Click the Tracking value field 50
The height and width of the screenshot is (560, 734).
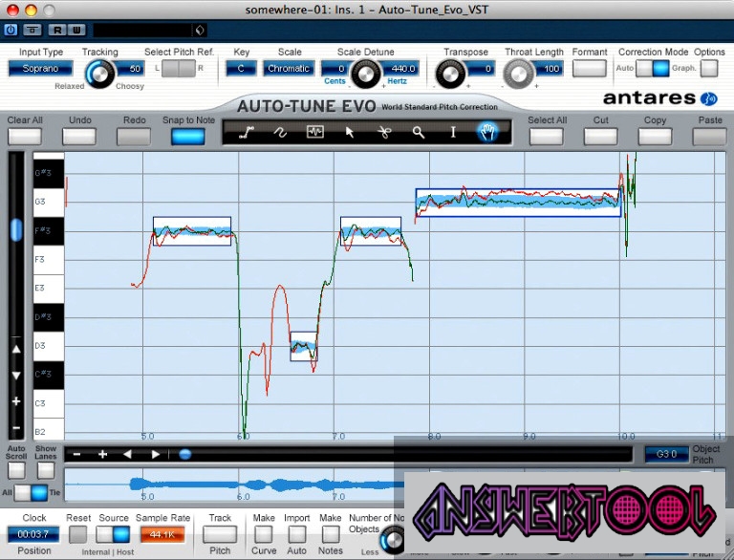129,69
